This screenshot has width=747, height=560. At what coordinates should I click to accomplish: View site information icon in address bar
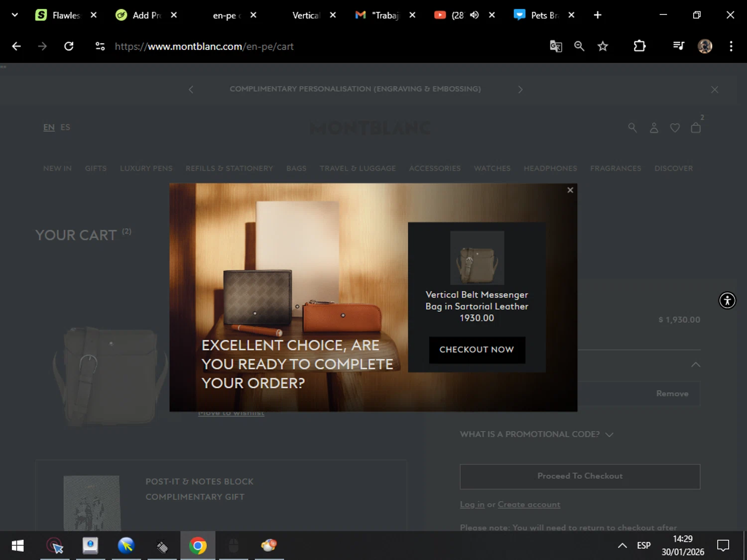click(x=100, y=46)
